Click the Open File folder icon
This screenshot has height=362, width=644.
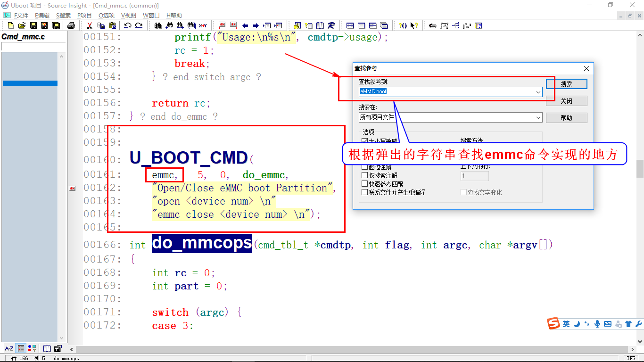coord(22,25)
